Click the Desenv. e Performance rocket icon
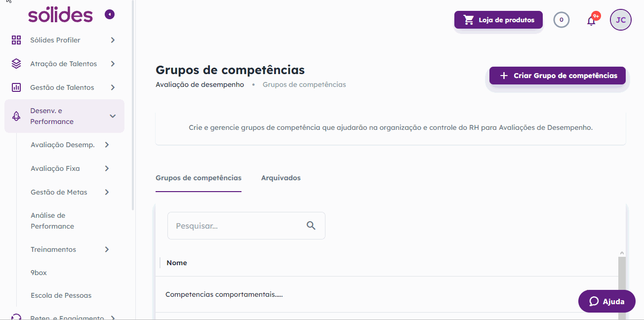 pyautogui.click(x=16, y=116)
